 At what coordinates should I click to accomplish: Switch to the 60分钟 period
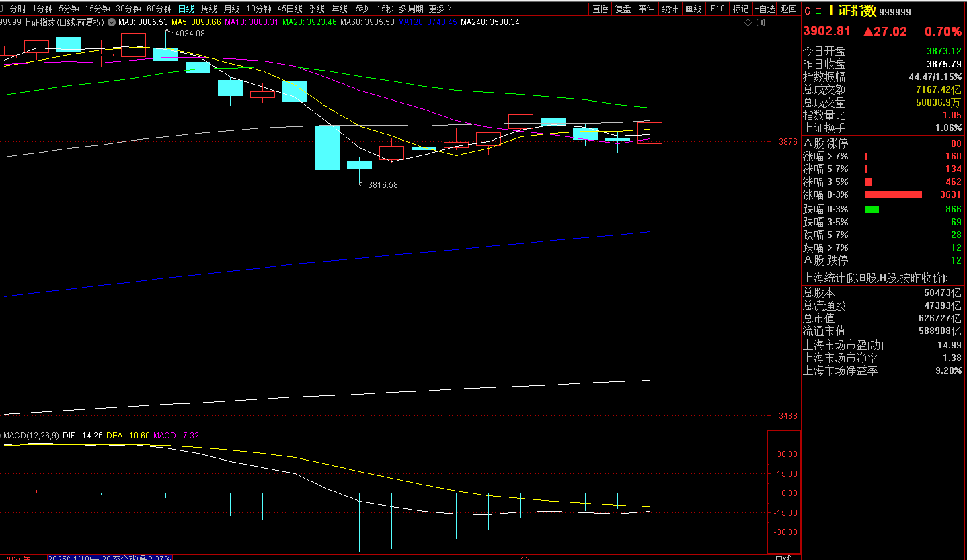[159, 9]
